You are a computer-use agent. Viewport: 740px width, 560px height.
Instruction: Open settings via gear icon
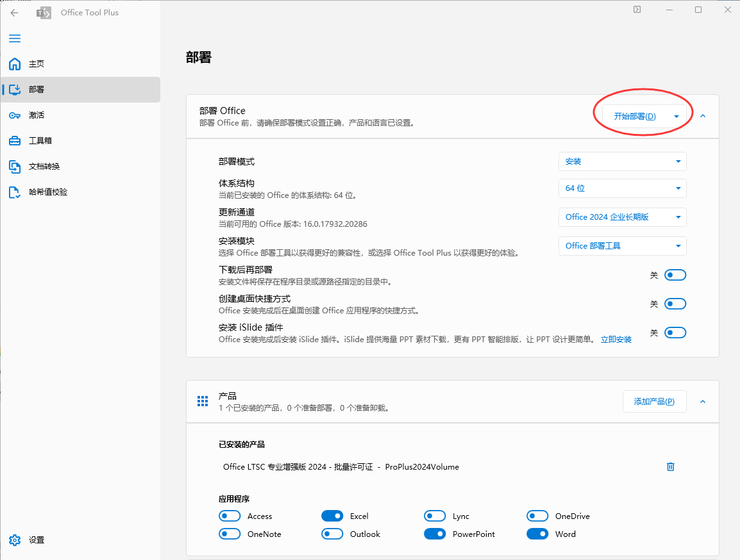(x=15, y=540)
